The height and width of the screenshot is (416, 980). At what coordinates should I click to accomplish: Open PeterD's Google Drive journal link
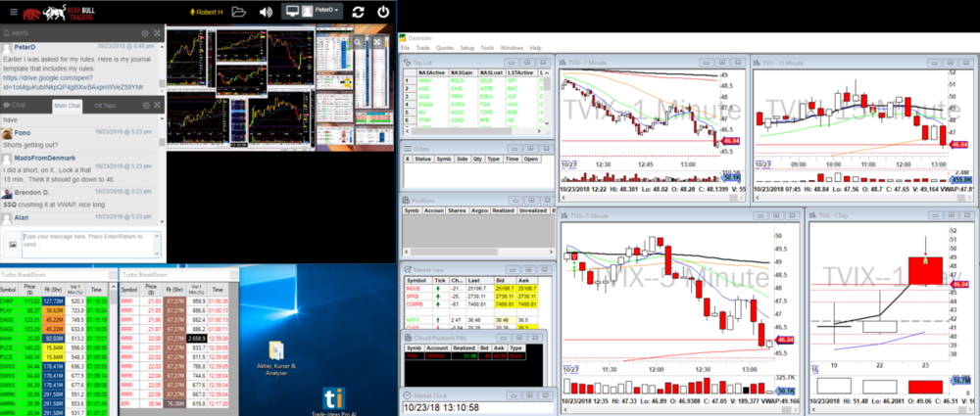coord(73,82)
